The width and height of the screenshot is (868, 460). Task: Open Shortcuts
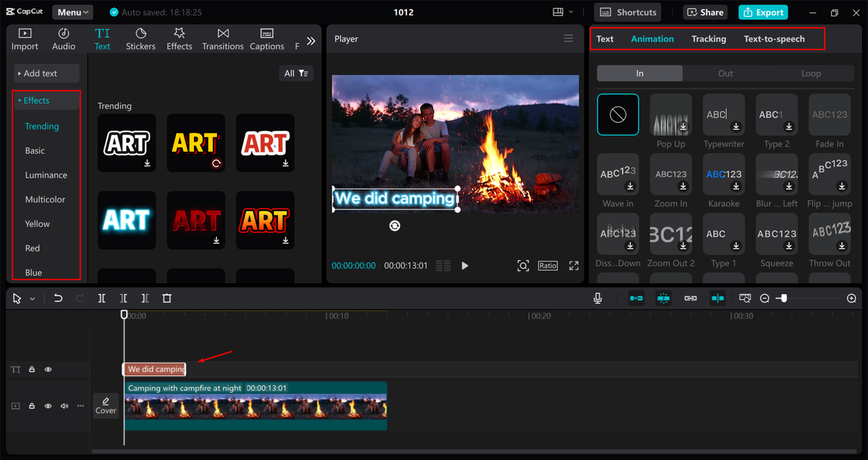pos(628,12)
